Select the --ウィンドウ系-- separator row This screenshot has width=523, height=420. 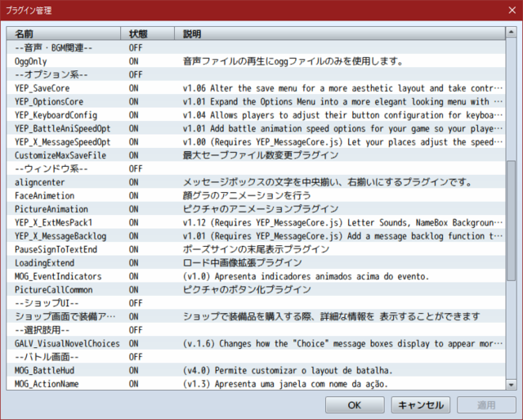pyautogui.click(x=256, y=169)
